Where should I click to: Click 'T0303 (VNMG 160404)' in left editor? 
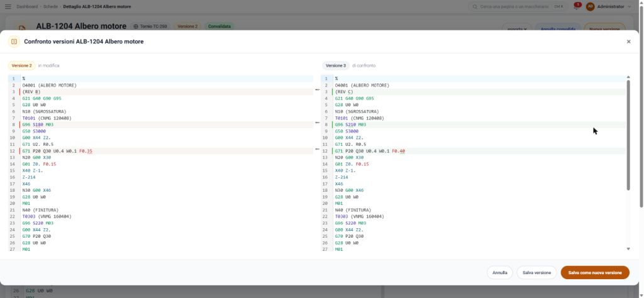47,217
